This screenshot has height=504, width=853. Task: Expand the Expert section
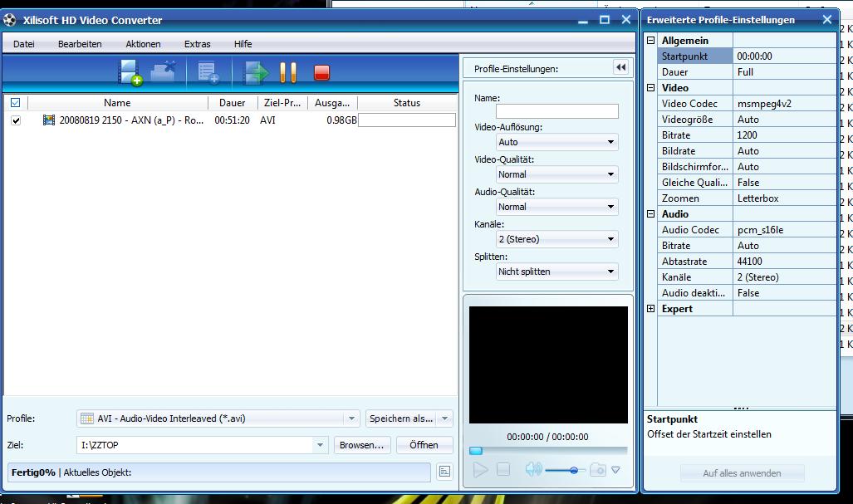pos(651,309)
